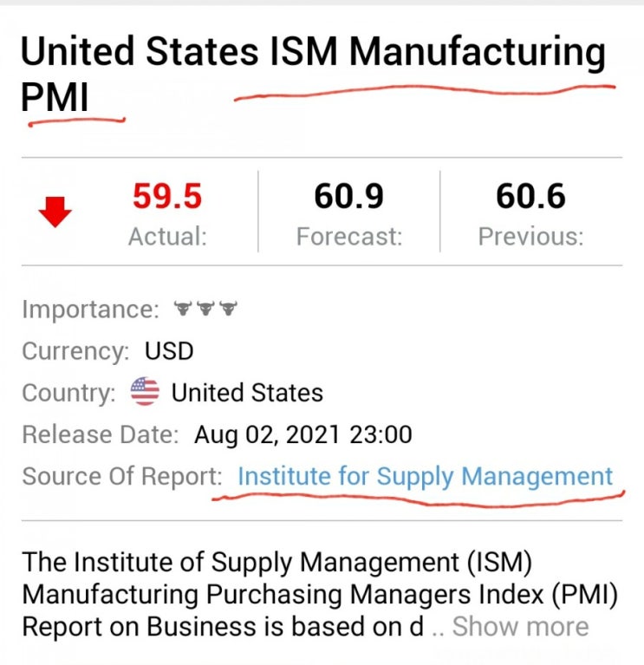Click the red down arrow indicator
This screenshot has width=644, height=665.
(55, 212)
